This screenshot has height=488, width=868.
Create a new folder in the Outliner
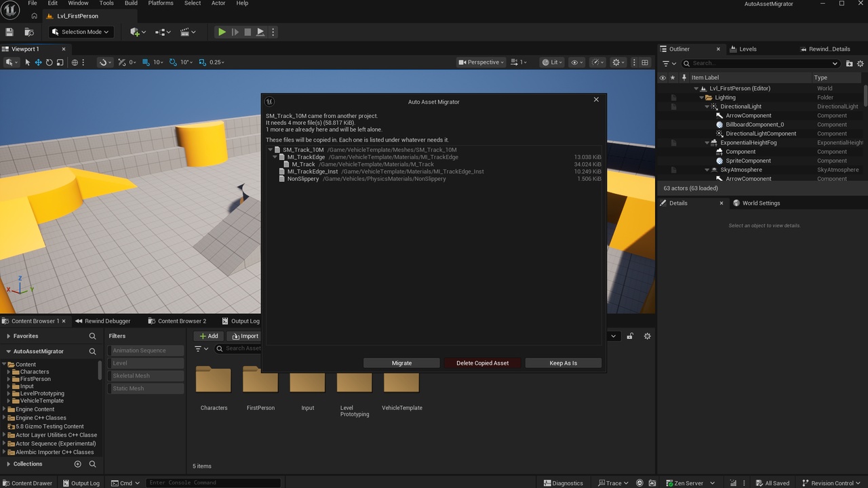(850, 63)
